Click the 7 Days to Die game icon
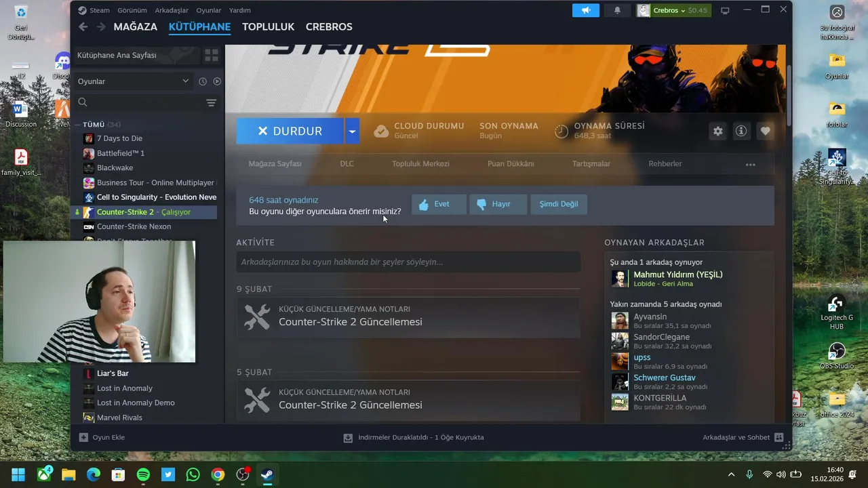868x488 pixels. [x=89, y=138]
